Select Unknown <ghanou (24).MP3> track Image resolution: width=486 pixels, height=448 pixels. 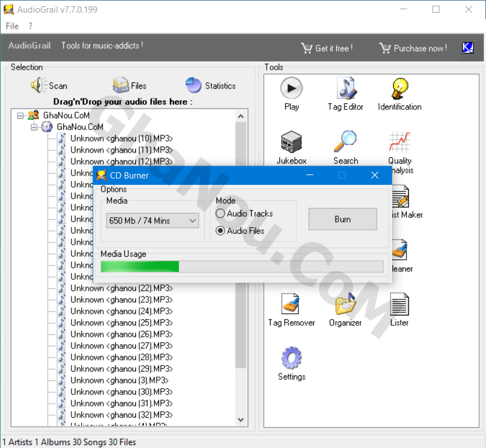pyautogui.click(x=121, y=311)
